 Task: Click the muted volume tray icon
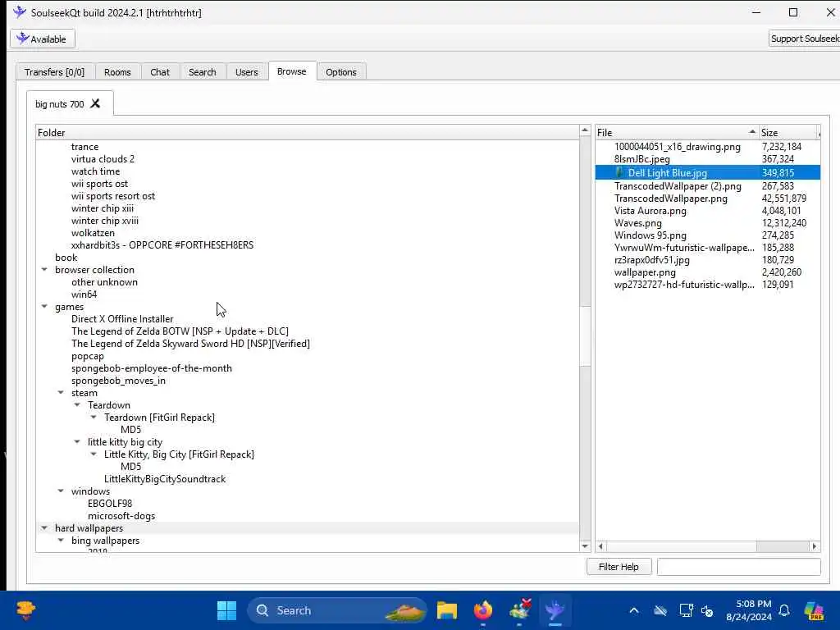[x=707, y=610]
